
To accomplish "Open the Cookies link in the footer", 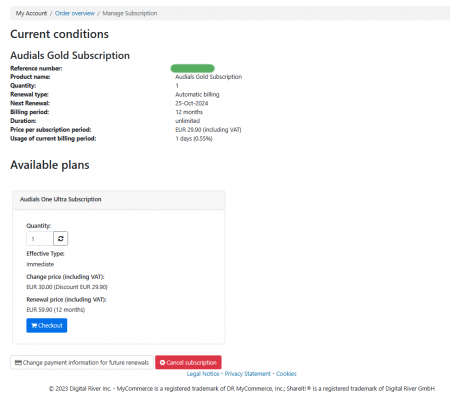I will point(286,374).
